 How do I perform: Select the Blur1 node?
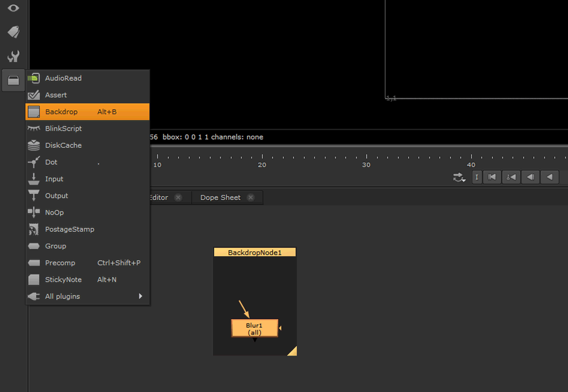tap(254, 328)
